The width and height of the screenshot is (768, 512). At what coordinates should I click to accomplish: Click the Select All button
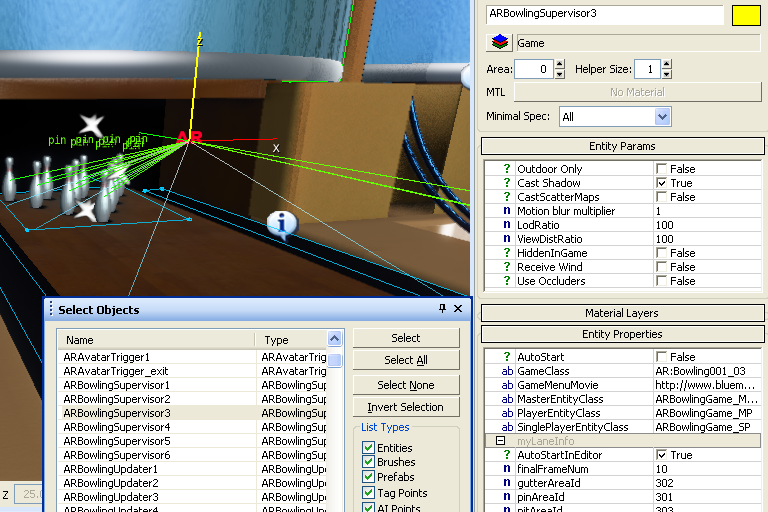(x=406, y=360)
